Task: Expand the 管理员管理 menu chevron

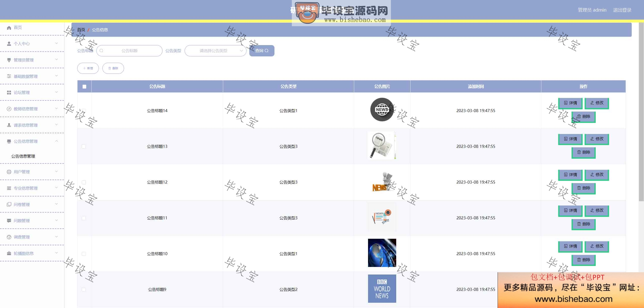Action: point(56,59)
